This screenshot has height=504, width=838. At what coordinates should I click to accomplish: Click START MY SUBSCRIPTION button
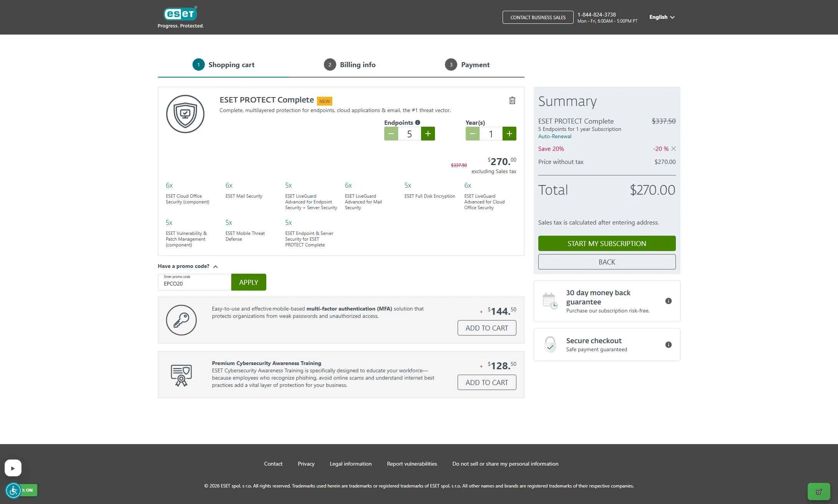pyautogui.click(x=607, y=243)
